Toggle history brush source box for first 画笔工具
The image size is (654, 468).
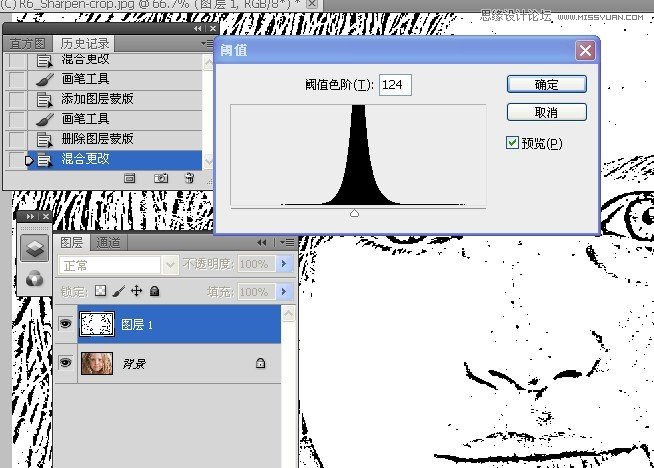tap(17, 79)
